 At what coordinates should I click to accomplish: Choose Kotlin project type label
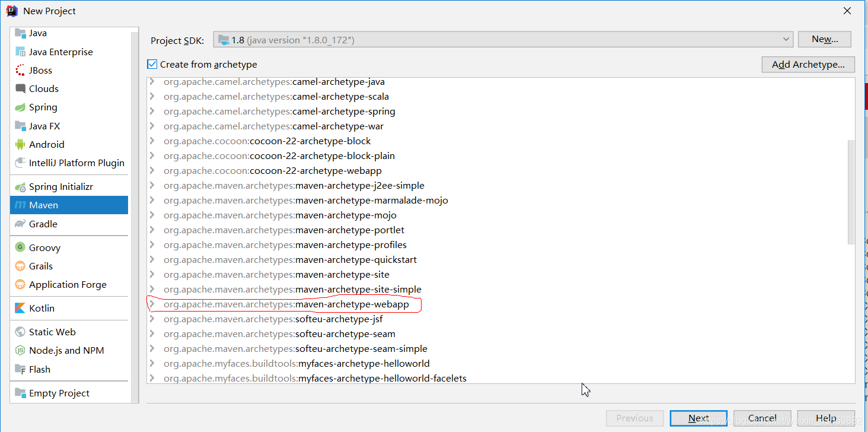coord(42,308)
